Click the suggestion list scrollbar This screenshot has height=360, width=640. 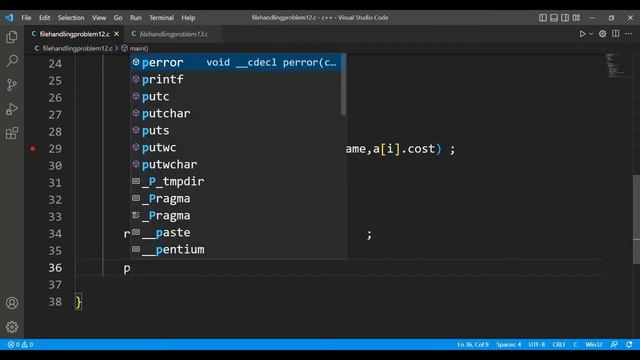[x=344, y=85]
